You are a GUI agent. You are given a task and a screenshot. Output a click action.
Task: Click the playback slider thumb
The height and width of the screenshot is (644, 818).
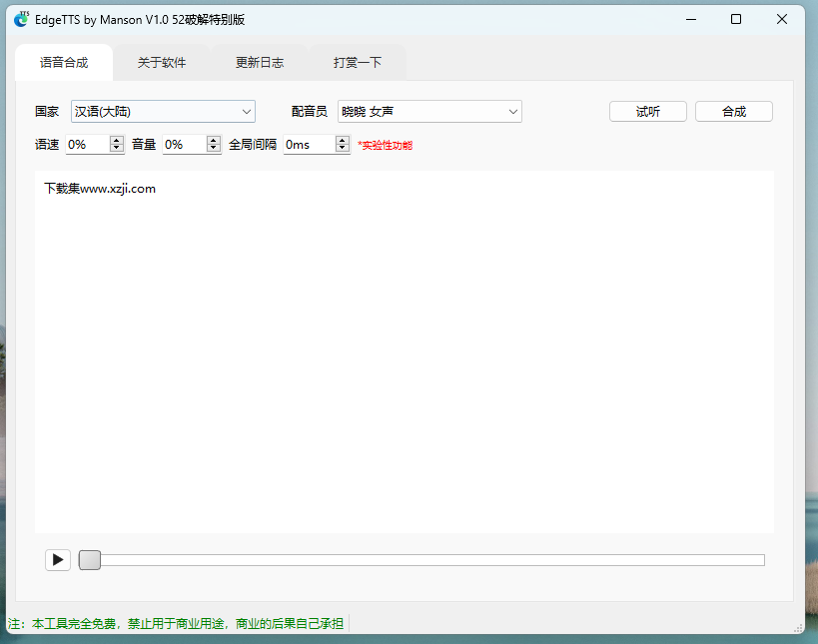point(90,560)
